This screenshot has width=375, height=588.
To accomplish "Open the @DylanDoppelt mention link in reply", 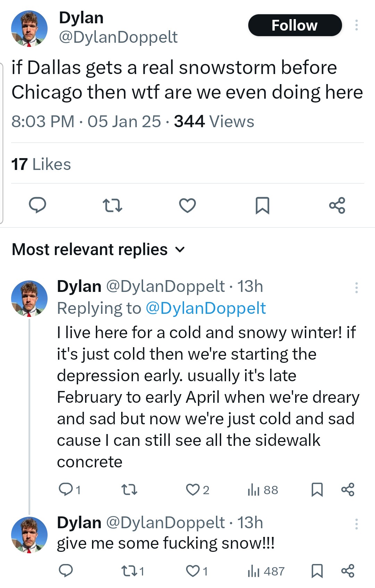I will 206,308.
